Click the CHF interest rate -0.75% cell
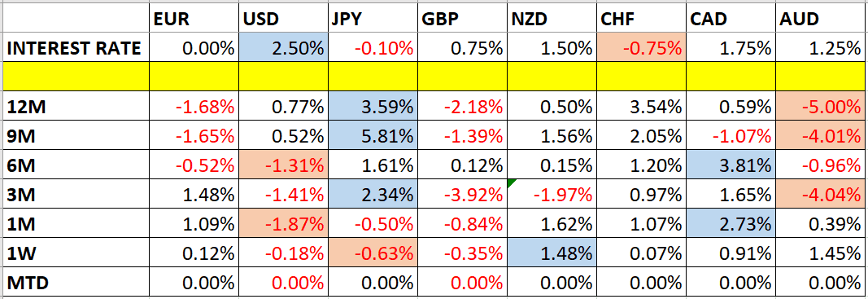Viewport: 868px width, 299px height. pyautogui.click(x=641, y=48)
